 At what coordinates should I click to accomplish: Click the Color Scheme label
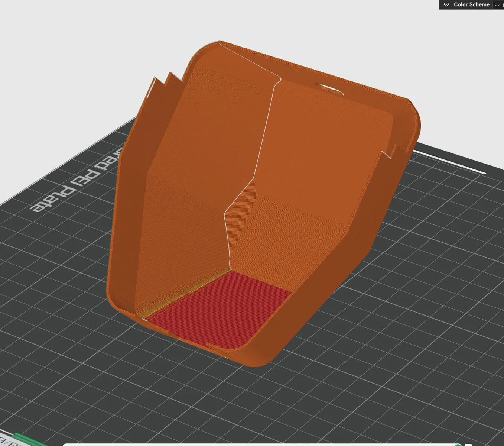tap(471, 4)
